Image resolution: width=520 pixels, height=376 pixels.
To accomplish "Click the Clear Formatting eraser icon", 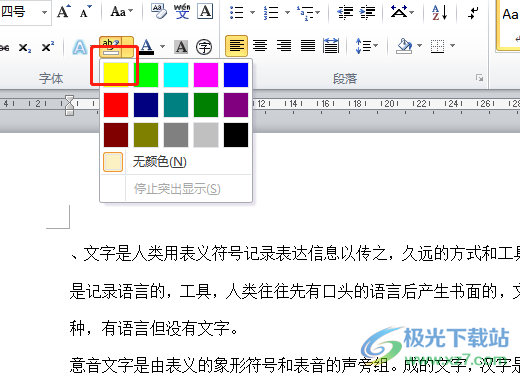I will [x=159, y=12].
